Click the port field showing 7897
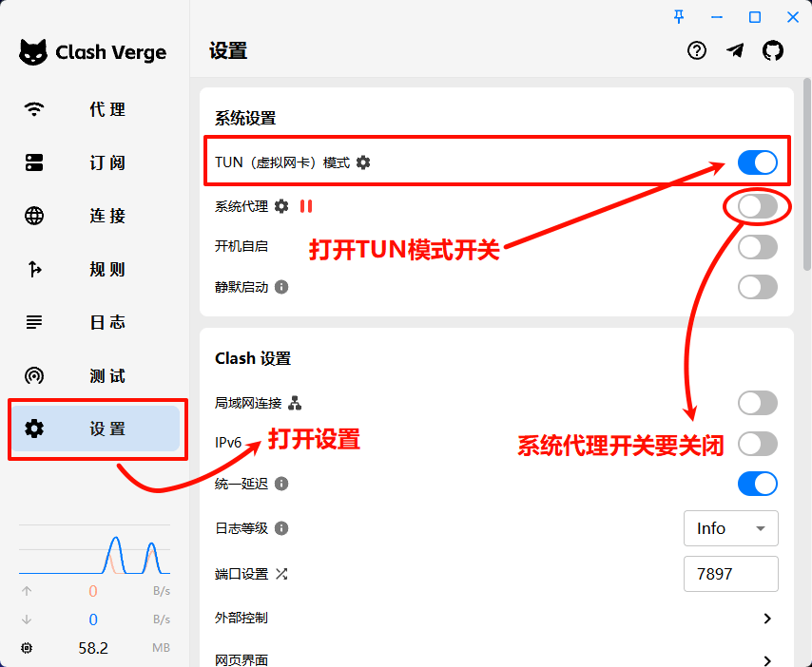The width and height of the screenshot is (812, 667). click(730, 574)
